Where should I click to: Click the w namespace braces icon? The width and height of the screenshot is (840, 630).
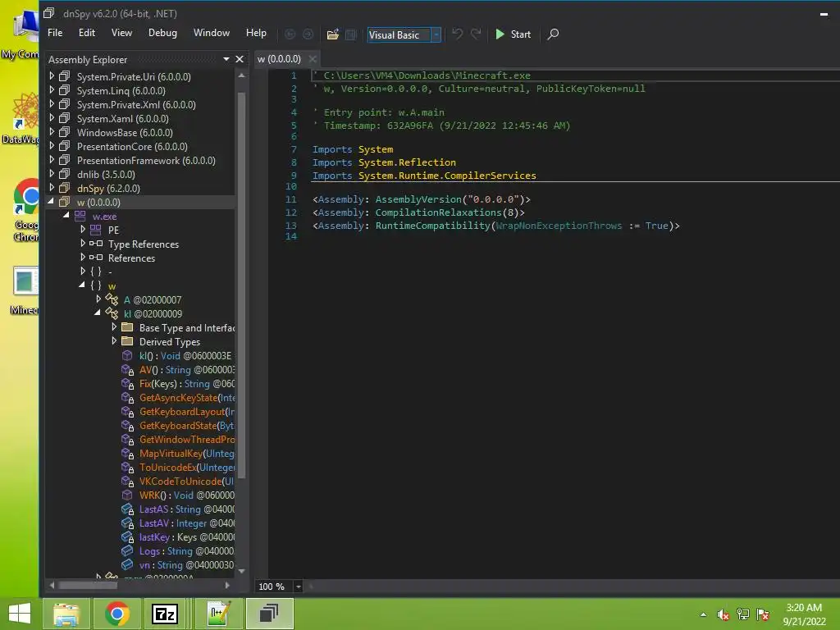click(x=96, y=285)
